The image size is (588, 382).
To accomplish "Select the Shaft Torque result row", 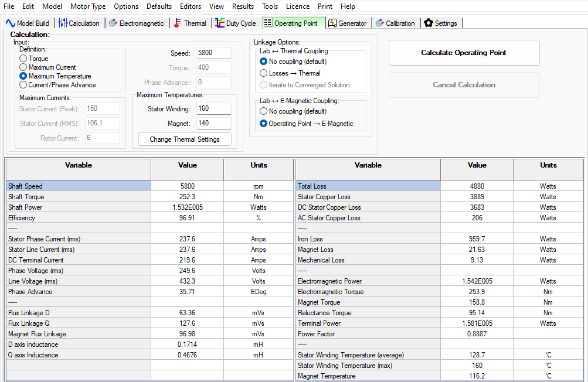I will 76,196.
